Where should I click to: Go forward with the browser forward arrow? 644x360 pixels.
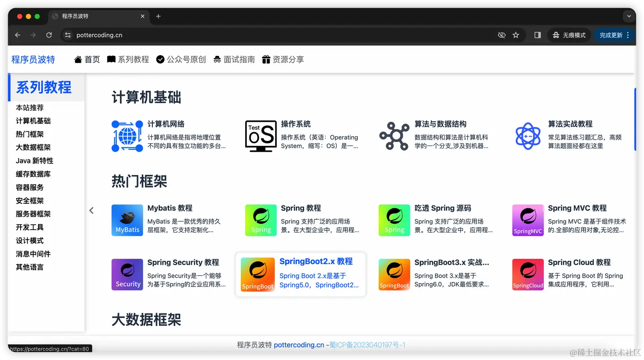point(33,35)
